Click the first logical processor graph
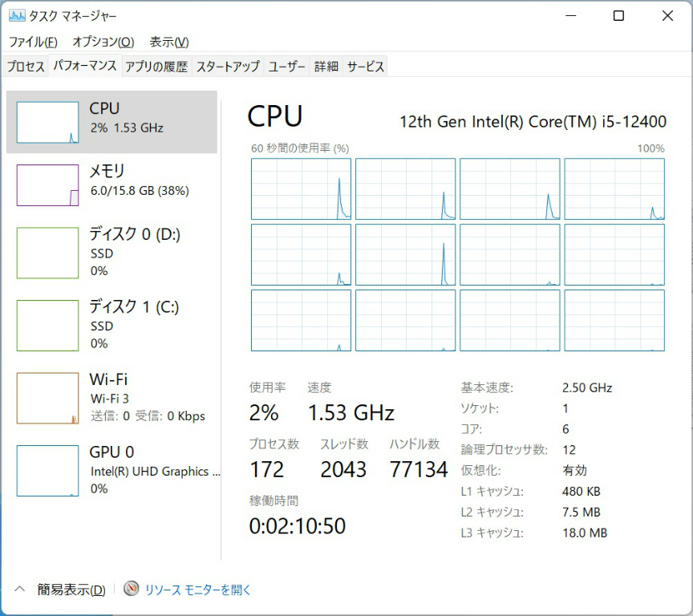 coord(301,188)
